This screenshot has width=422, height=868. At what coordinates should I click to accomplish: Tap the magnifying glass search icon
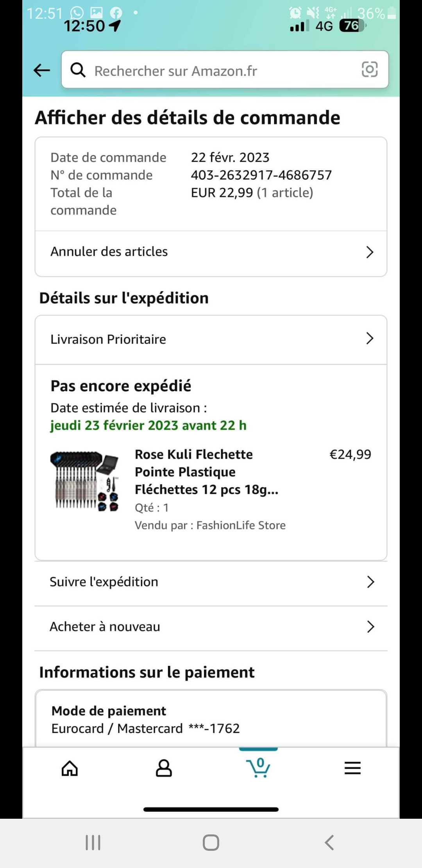point(78,70)
